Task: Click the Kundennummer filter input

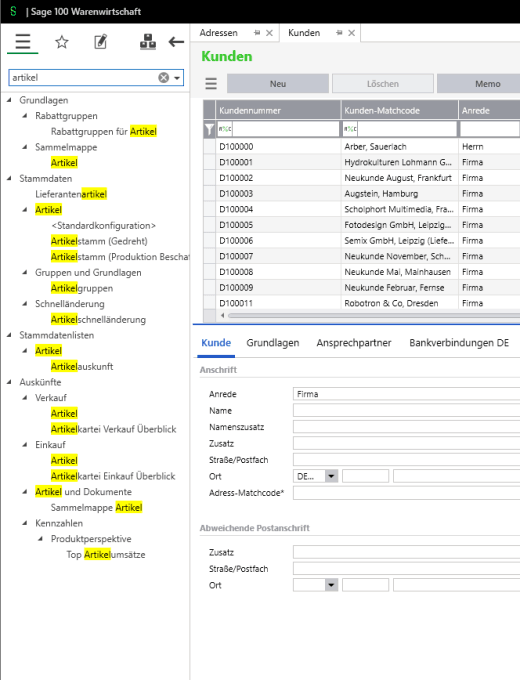Action: [x=285, y=129]
